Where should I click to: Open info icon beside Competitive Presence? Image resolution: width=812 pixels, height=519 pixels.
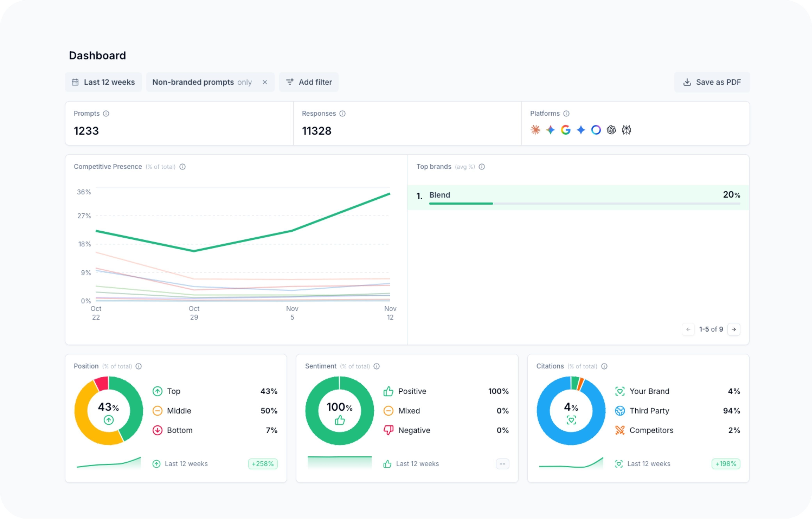point(183,167)
